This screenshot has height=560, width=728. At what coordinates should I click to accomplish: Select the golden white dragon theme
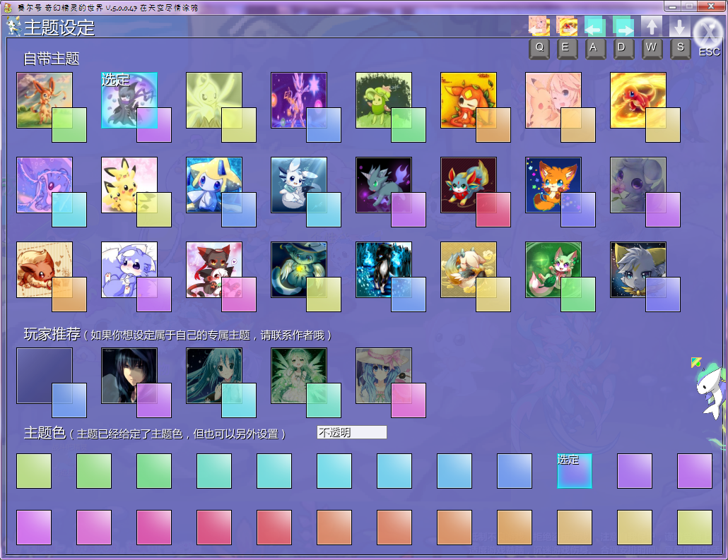(x=469, y=270)
